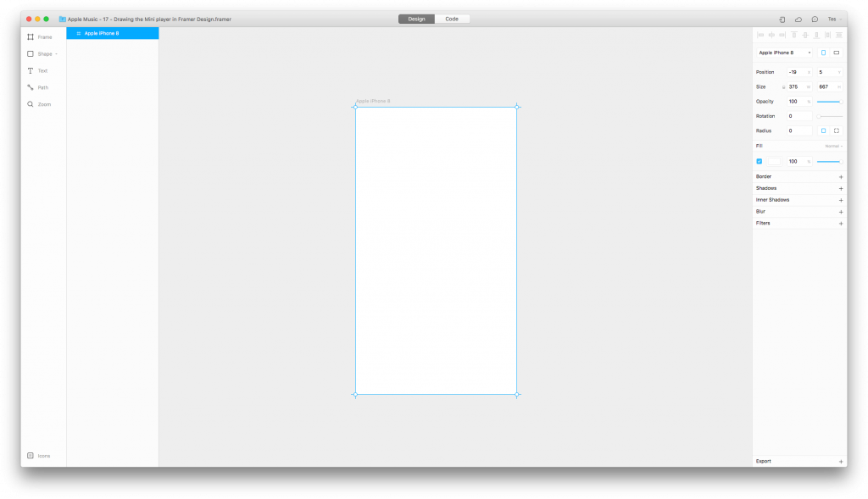Viewport: 868px width, 499px height.
Task: Set device to portrait orientation
Action: (x=823, y=53)
